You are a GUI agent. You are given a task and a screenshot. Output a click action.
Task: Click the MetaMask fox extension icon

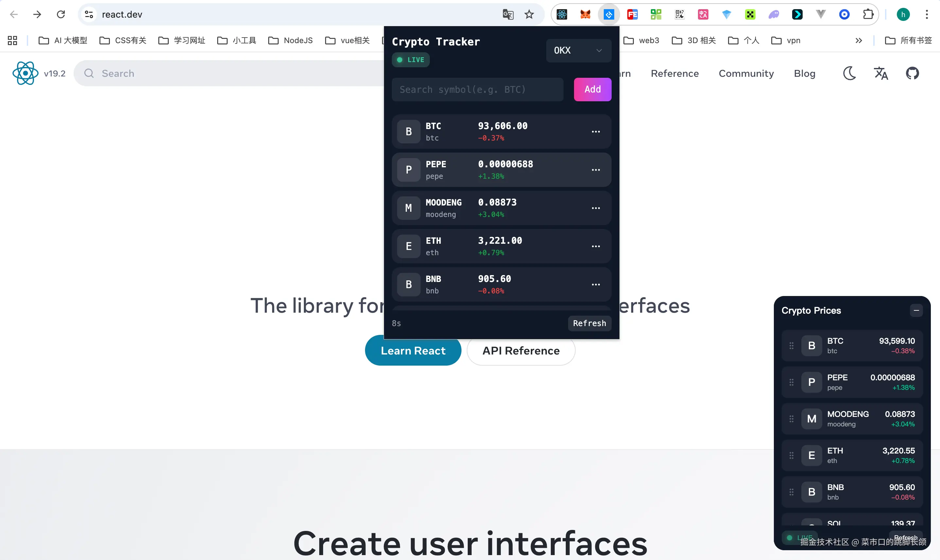pyautogui.click(x=585, y=14)
